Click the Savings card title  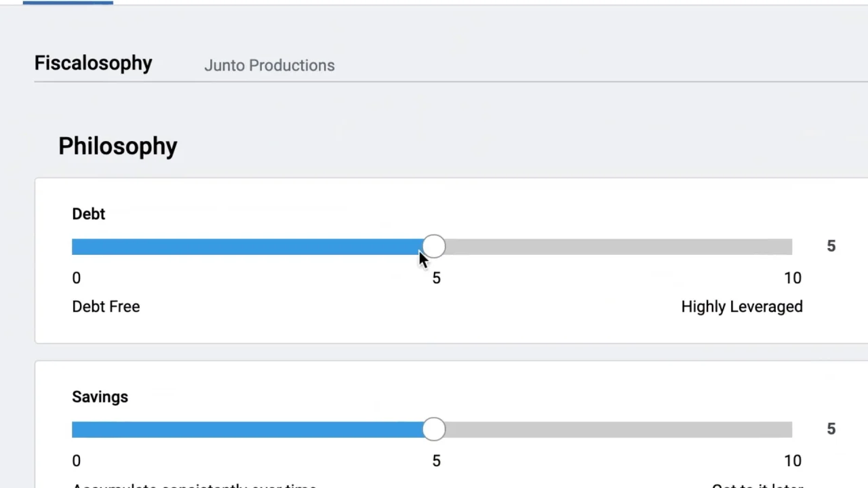pyautogui.click(x=100, y=396)
